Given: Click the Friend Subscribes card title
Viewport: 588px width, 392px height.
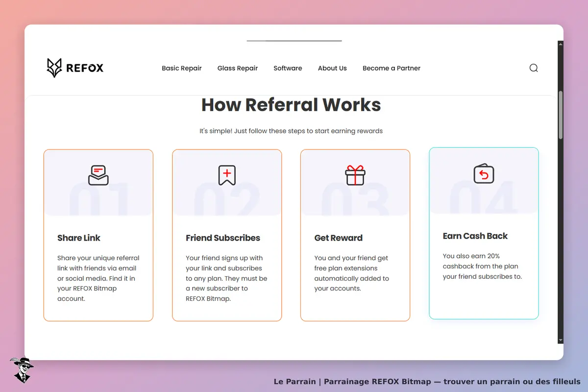Looking at the screenshot, I should (x=223, y=238).
